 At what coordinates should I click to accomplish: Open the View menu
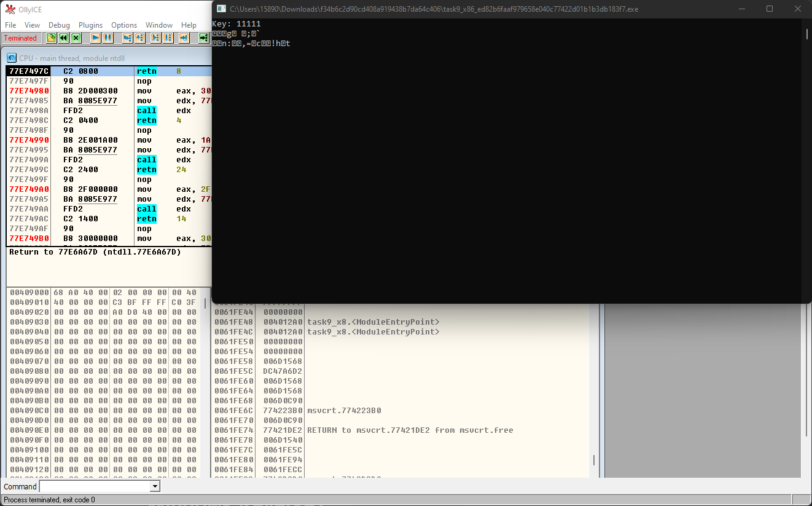[33, 25]
